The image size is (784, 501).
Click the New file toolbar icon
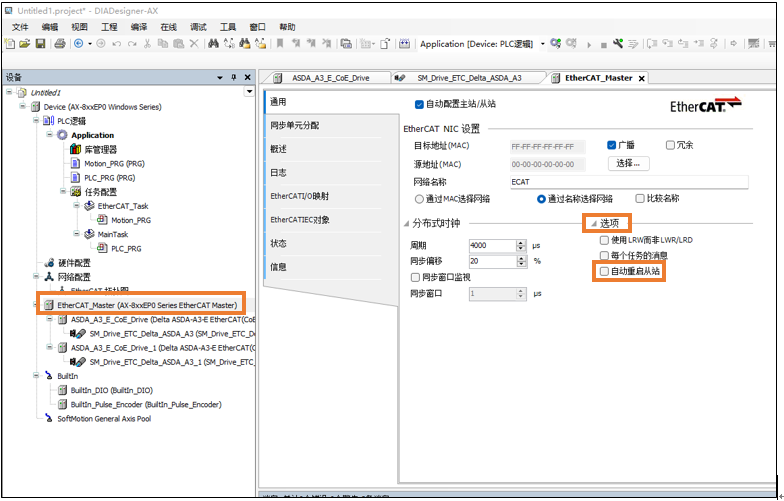[10, 44]
